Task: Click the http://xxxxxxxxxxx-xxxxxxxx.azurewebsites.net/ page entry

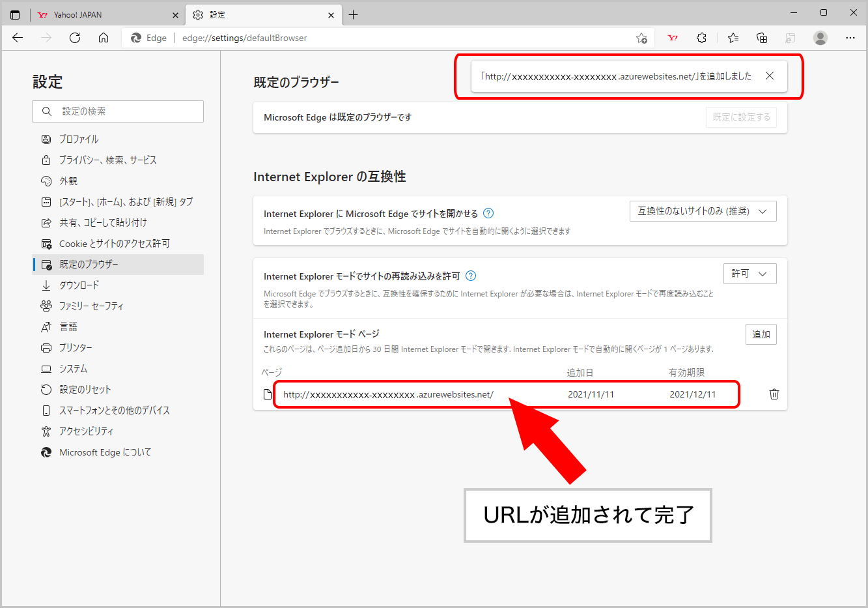Action: pos(388,394)
